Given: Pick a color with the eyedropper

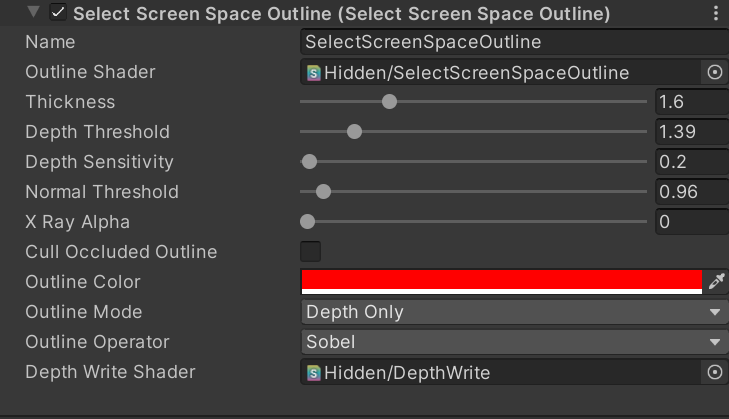Looking at the screenshot, I should click(x=716, y=282).
